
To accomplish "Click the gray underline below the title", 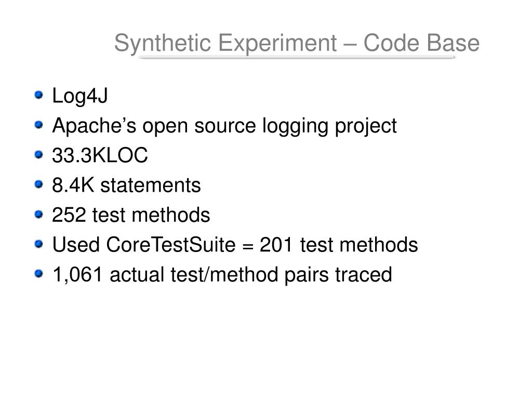I will [297, 57].
